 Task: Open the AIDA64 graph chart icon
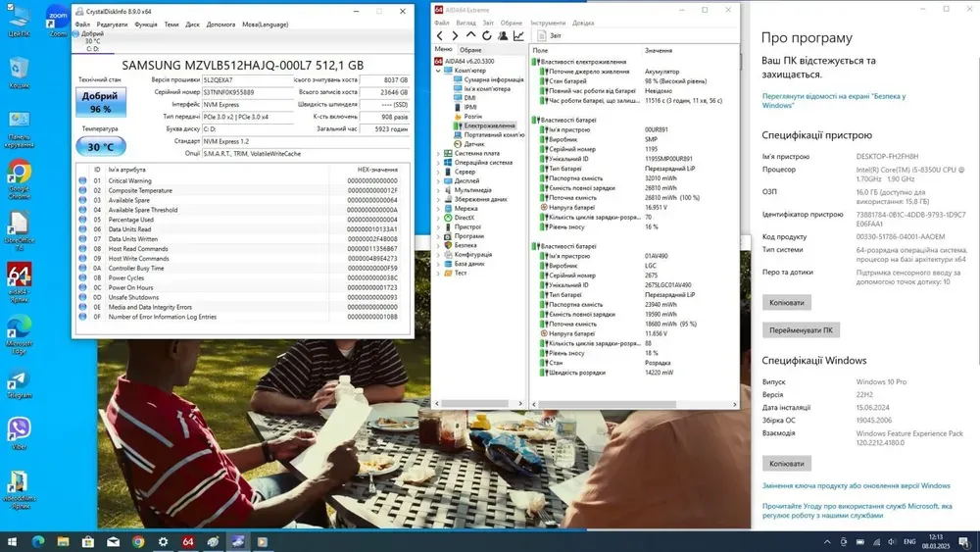(518, 35)
